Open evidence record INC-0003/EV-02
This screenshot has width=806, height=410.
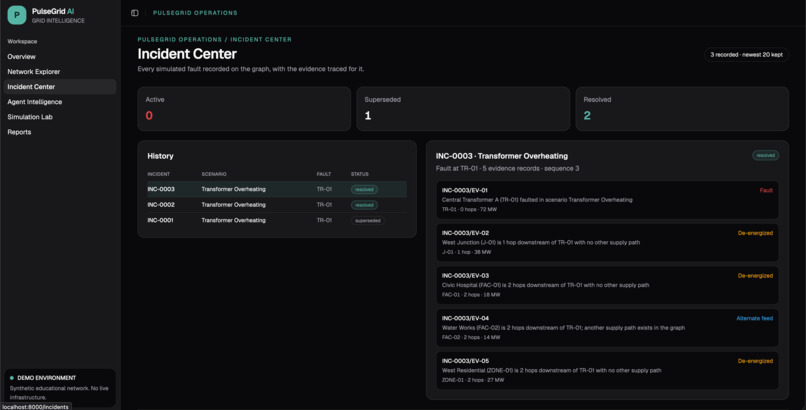[x=607, y=243]
